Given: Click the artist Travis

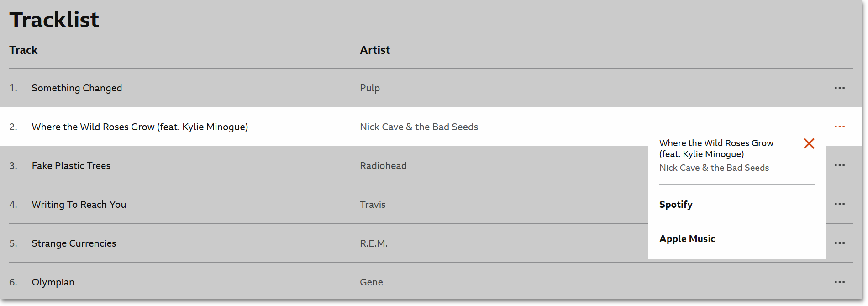Looking at the screenshot, I should [373, 204].
